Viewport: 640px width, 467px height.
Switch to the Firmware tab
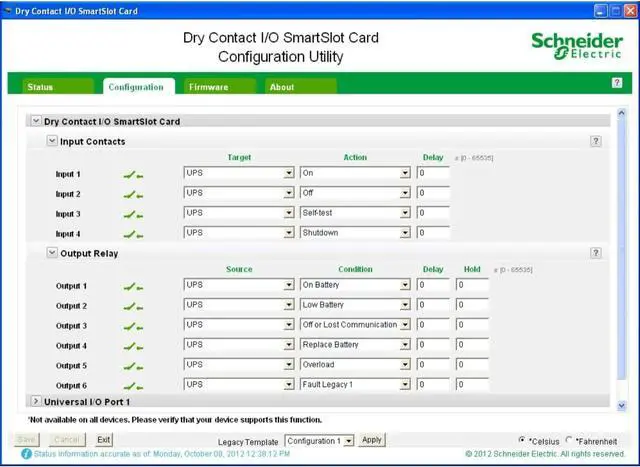pos(208,87)
